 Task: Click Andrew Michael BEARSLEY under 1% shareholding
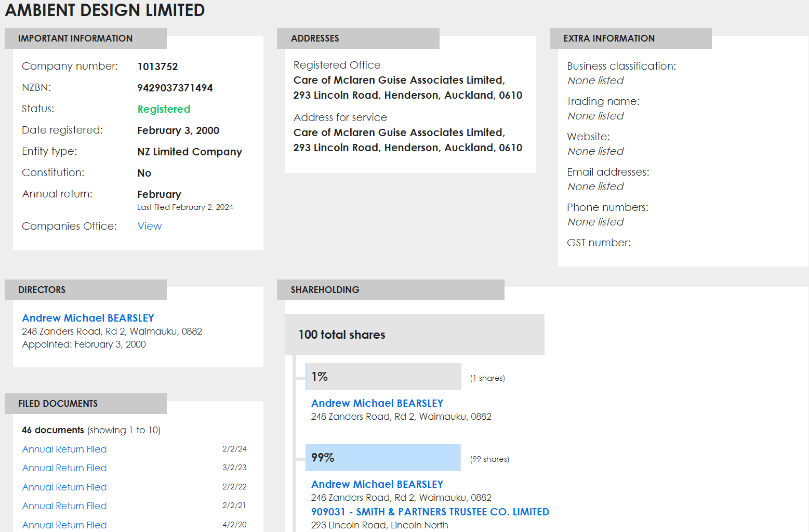coord(377,403)
